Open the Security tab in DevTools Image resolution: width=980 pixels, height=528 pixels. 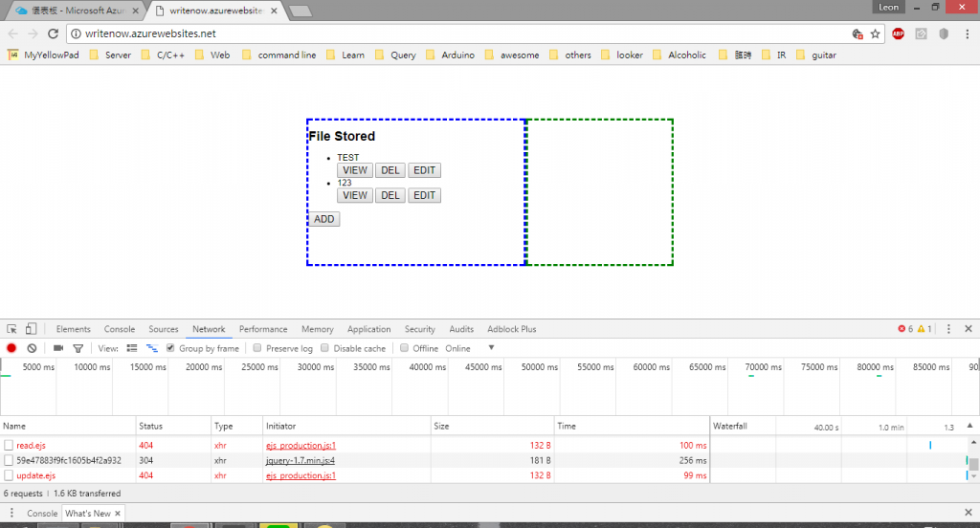(x=419, y=329)
